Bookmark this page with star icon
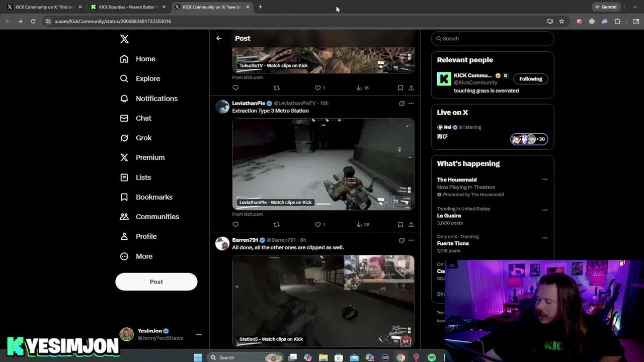The height and width of the screenshot is (362, 644). click(x=561, y=21)
